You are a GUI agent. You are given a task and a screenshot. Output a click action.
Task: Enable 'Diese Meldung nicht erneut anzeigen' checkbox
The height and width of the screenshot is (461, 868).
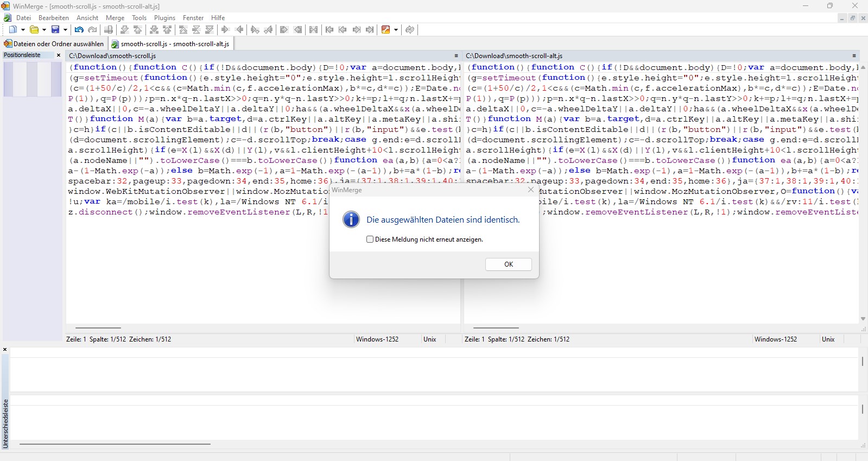tap(370, 239)
